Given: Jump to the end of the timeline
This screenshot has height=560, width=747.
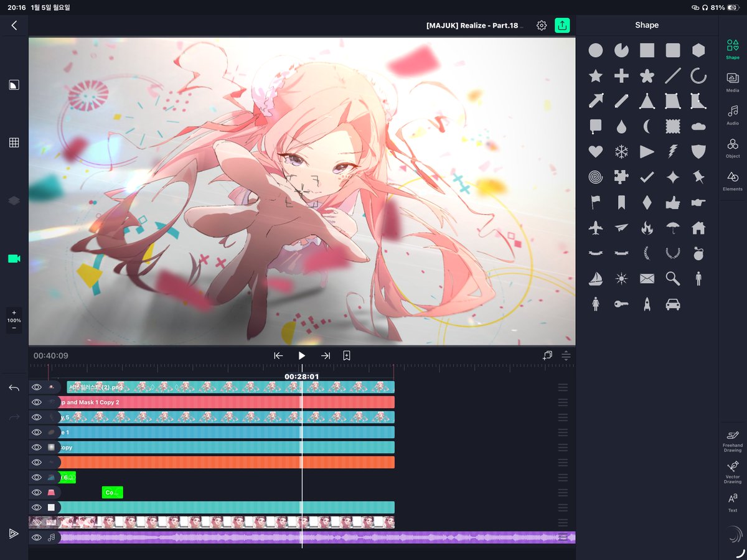Looking at the screenshot, I should [326, 355].
